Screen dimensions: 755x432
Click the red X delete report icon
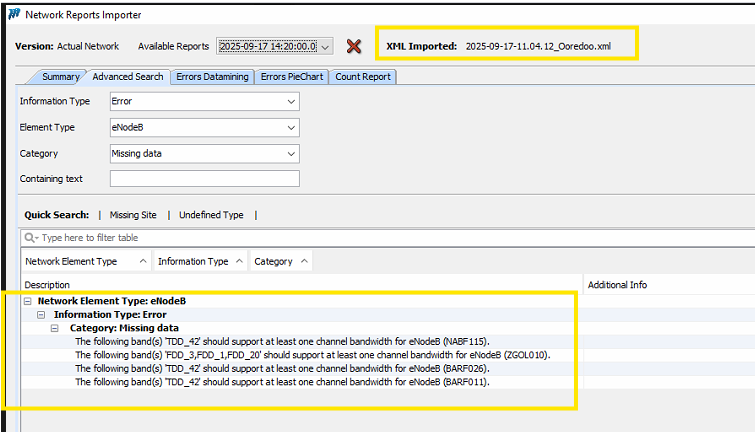pos(353,46)
